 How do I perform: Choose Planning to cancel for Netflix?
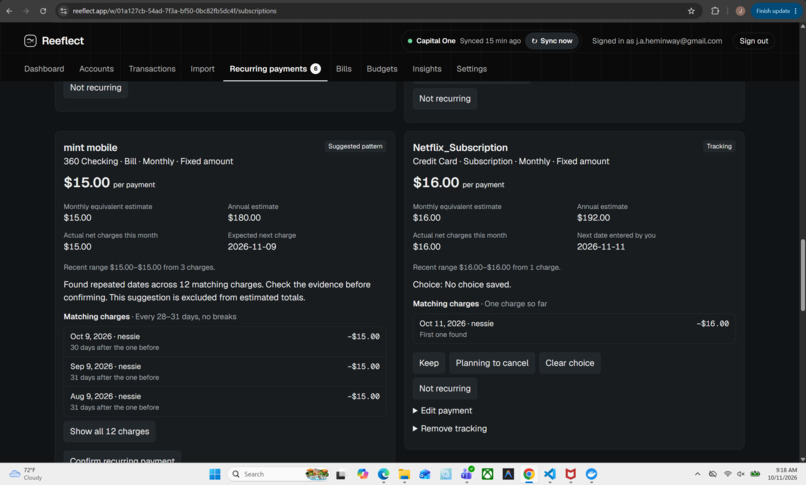click(x=492, y=363)
